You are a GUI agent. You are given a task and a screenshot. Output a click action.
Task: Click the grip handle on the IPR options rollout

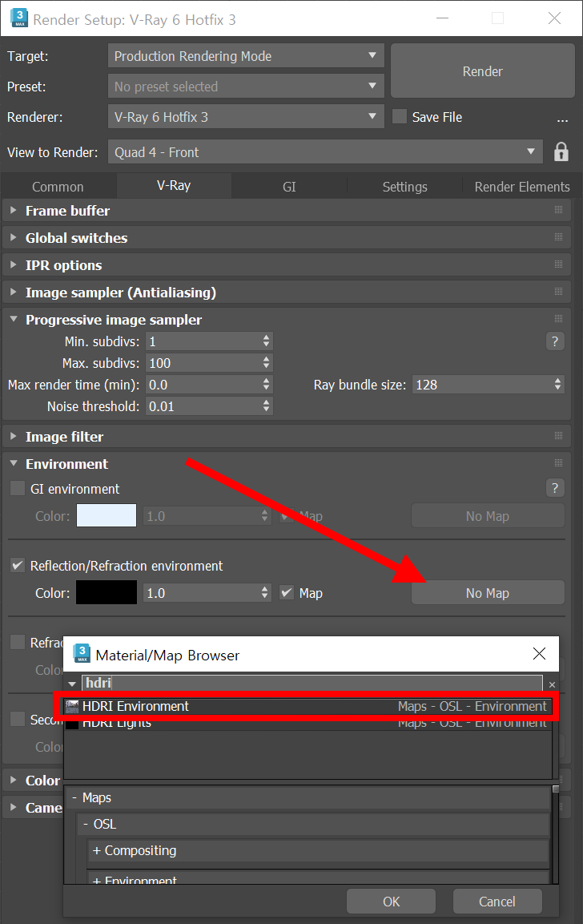point(558,264)
